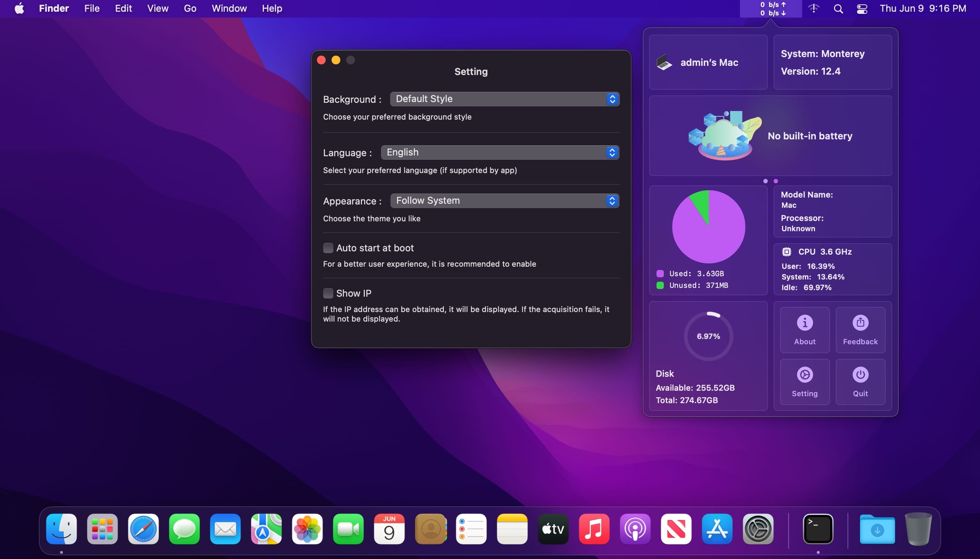Open the Apple menu
Image resolution: width=980 pixels, height=559 pixels.
tap(19, 8)
